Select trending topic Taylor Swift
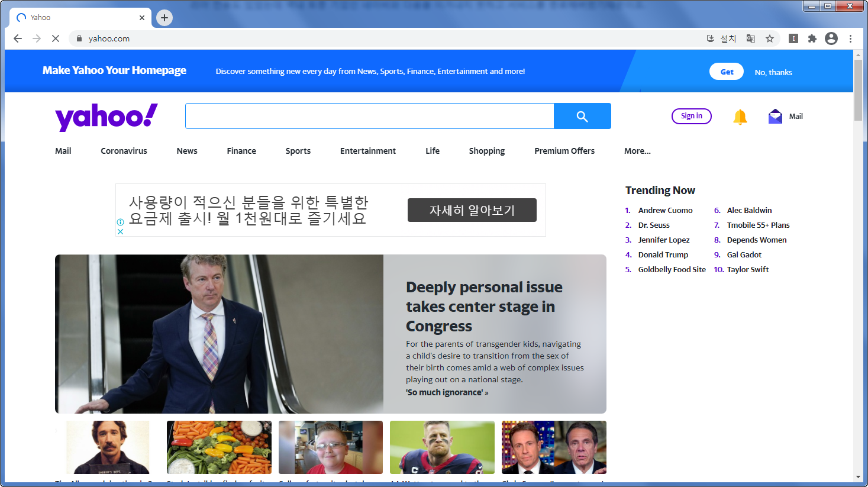This screenshot has height=487, width=868. [748, 269]
